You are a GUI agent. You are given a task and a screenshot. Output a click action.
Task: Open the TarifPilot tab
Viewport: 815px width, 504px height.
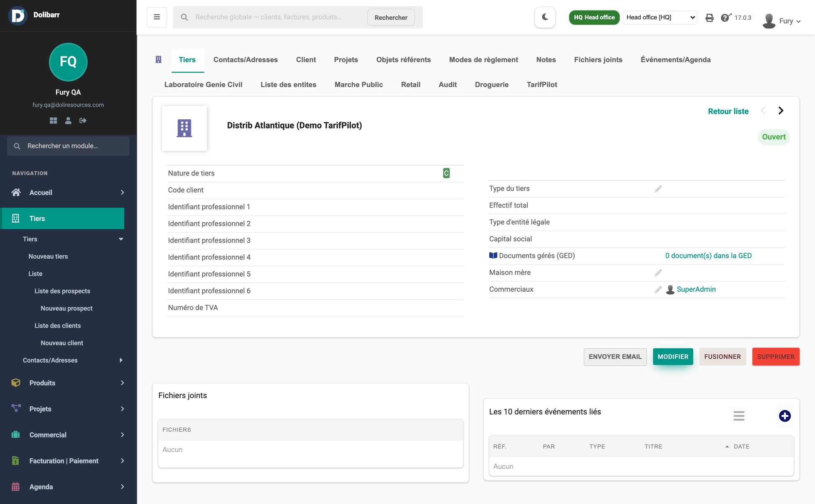tap(542, 85)
